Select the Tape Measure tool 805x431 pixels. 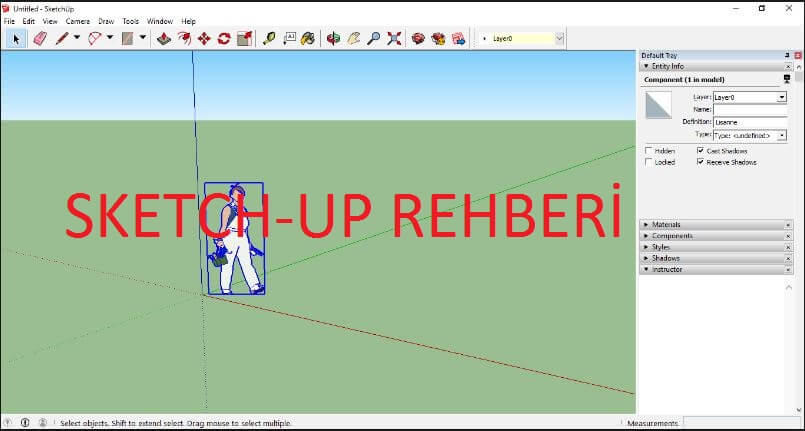tap(269, 38)
